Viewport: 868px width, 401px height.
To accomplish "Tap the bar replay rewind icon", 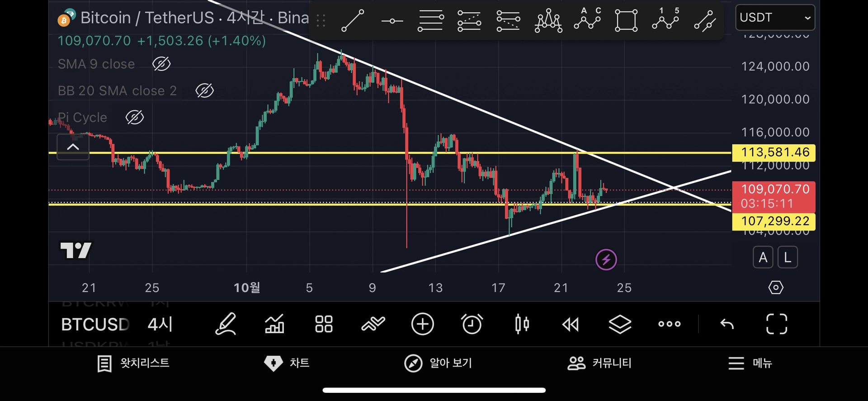I will [x=571, y=324].
